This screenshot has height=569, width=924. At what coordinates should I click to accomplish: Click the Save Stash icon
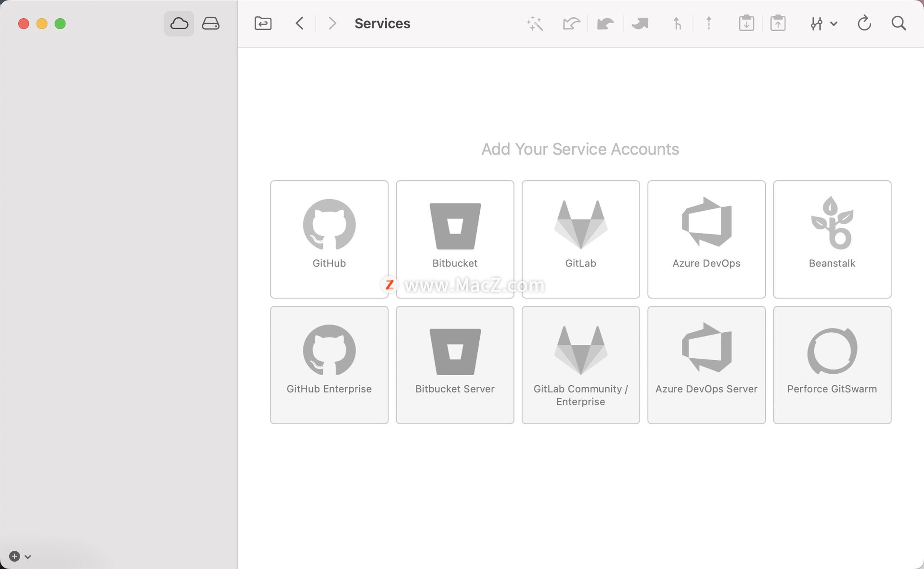tap(746, 23)
